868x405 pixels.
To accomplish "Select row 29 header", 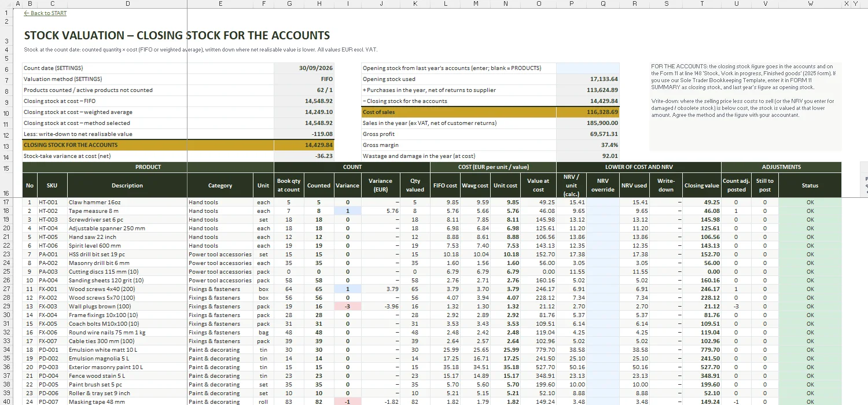I will tap(6, 307).
